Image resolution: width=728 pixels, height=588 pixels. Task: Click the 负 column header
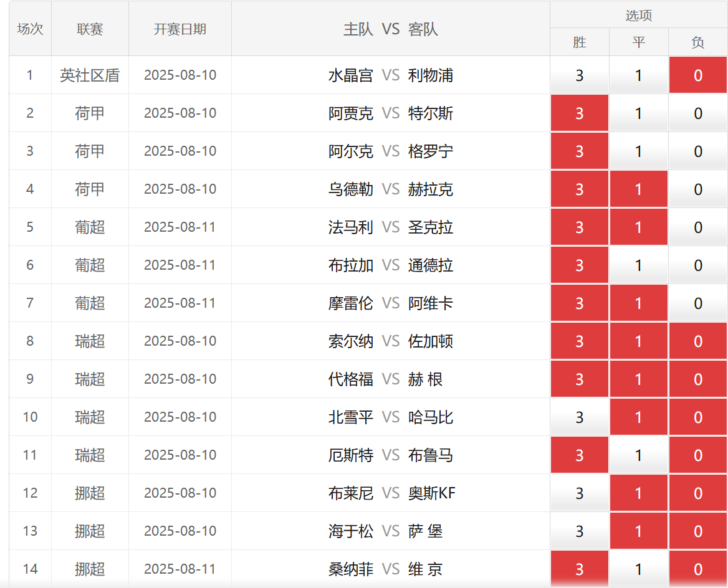pos(698,42)
